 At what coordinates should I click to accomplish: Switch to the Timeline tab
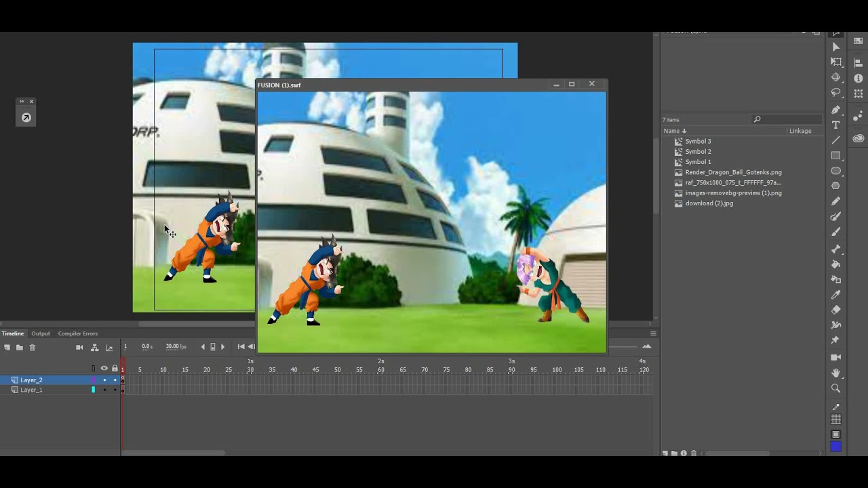click(12, 333)
